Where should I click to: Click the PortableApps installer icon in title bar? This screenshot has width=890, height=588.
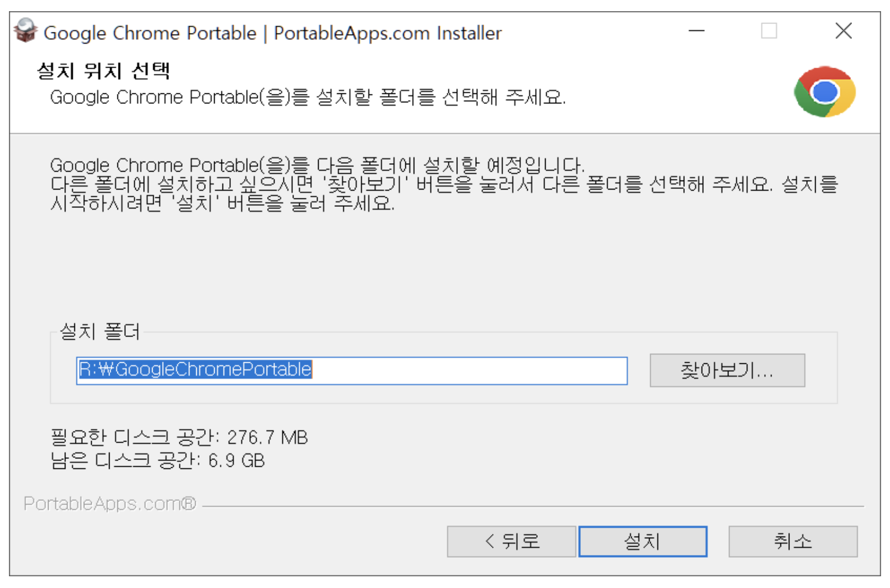pyautogui.click(x=26, y=31)
